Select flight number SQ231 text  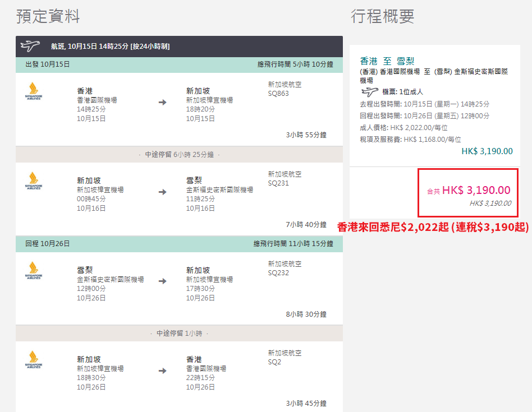tap(278, 183)
